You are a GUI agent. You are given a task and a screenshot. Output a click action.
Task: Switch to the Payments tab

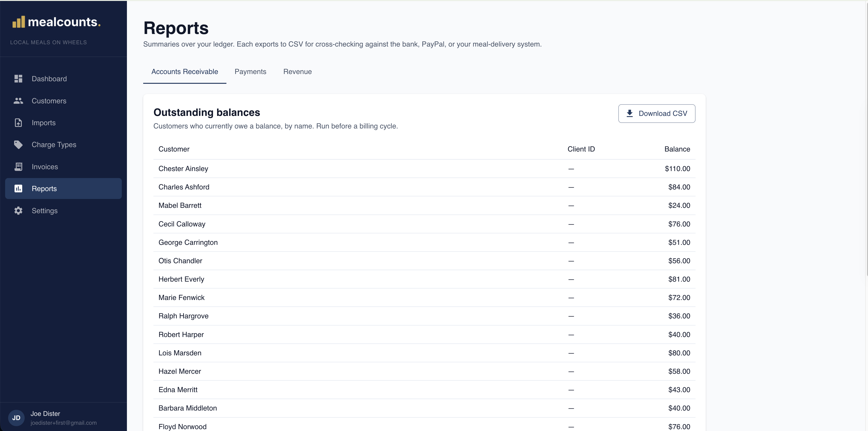(250, 72)
